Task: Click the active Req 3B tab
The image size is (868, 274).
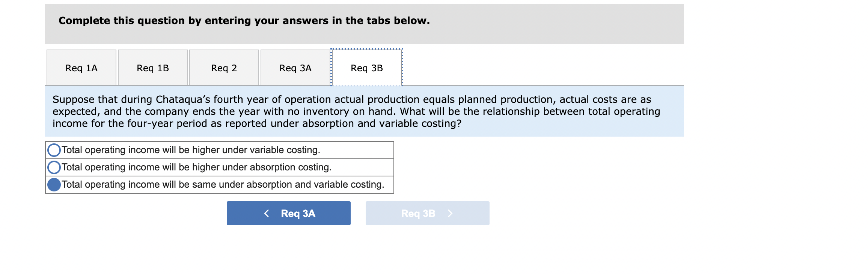Action: 366,68
